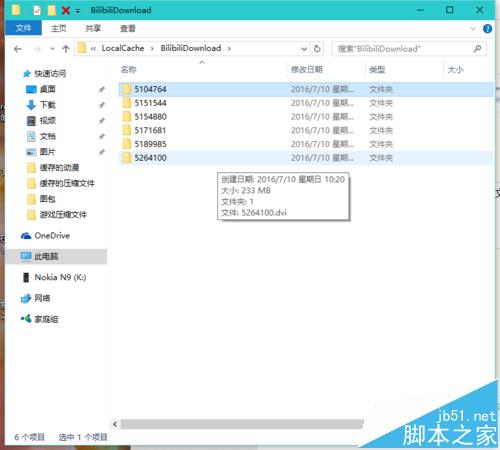Select the folder 5154880
This screenshot has width=500, height=450.
306,117
